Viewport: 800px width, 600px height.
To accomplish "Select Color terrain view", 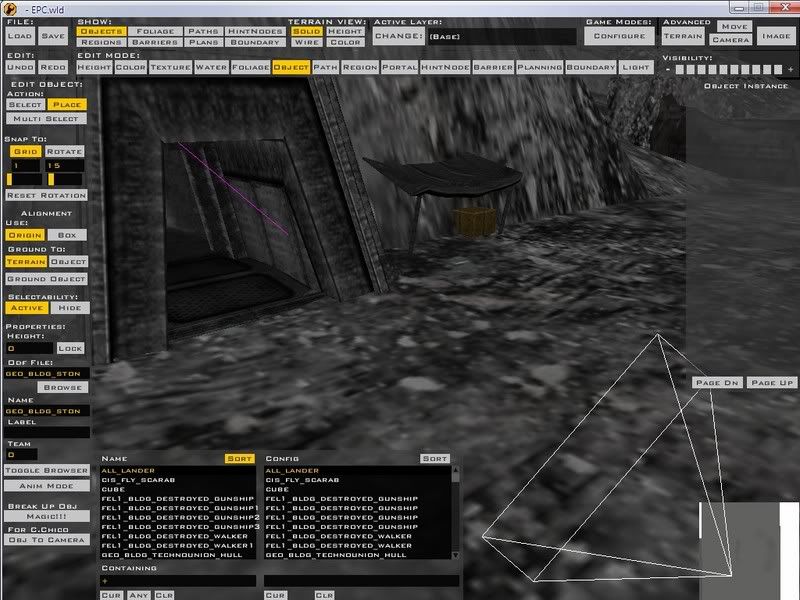I will tap(345, 42).
